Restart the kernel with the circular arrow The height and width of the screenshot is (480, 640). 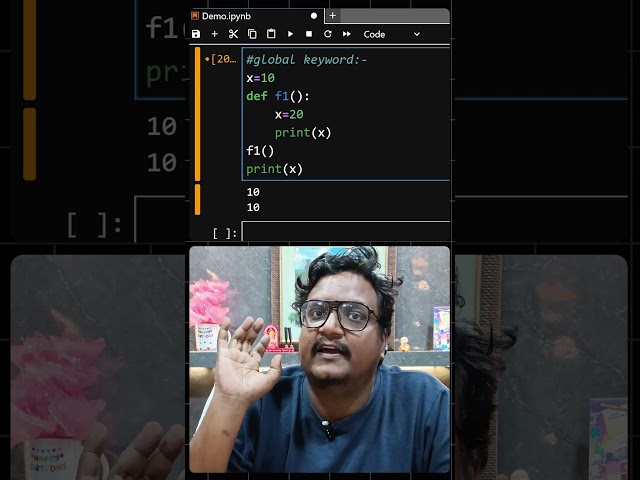click(328, 34)
